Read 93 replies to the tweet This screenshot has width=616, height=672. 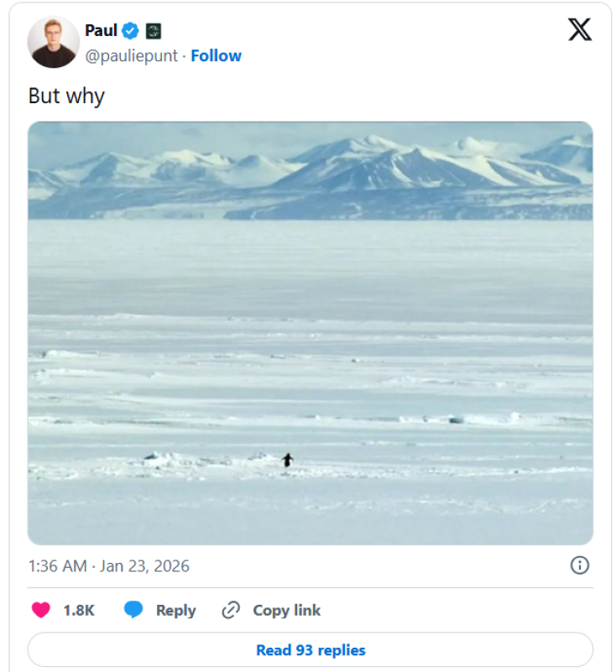(311, 650)
